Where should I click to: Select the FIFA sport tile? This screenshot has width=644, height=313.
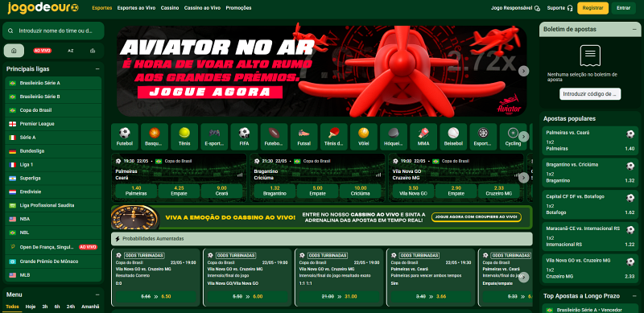(244, 137)
